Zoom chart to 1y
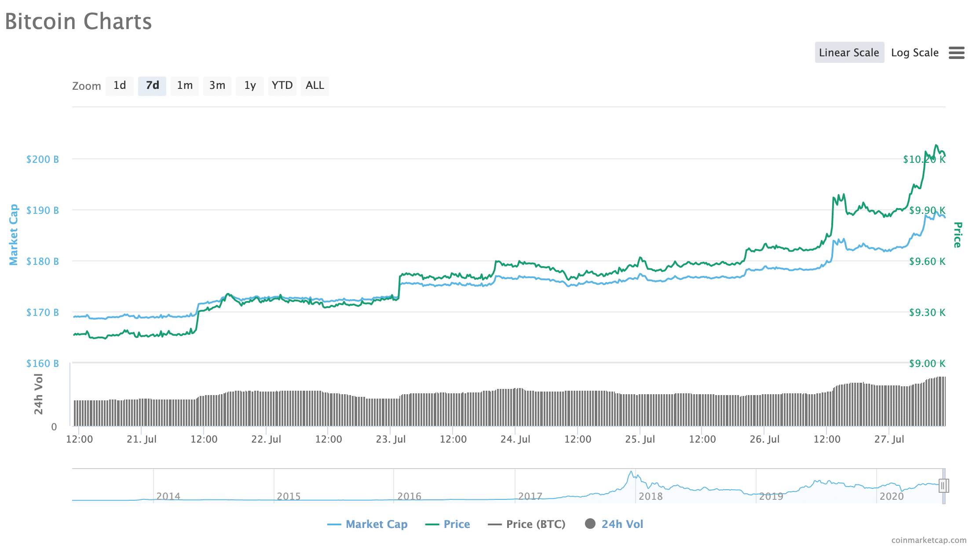 coord(250,85)
